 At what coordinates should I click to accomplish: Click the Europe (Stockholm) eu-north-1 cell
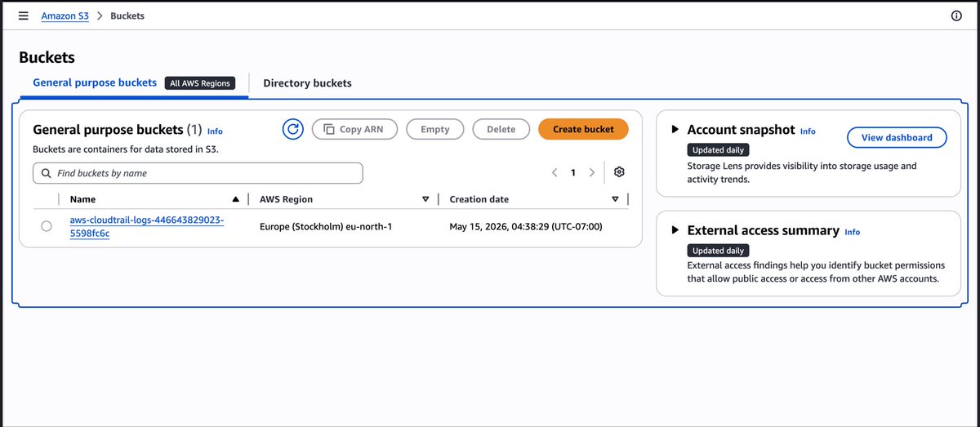326,226
